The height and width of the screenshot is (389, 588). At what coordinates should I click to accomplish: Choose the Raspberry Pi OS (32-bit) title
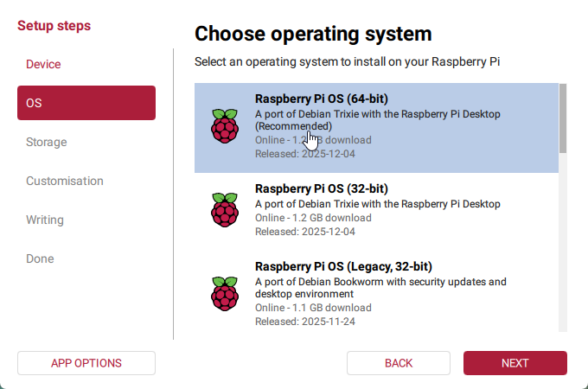tap(321, 188)
